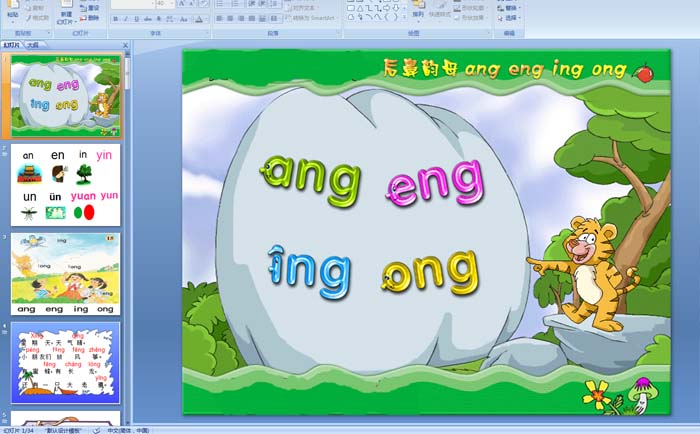Open the Font group dialog launcher

pos(207,33)
